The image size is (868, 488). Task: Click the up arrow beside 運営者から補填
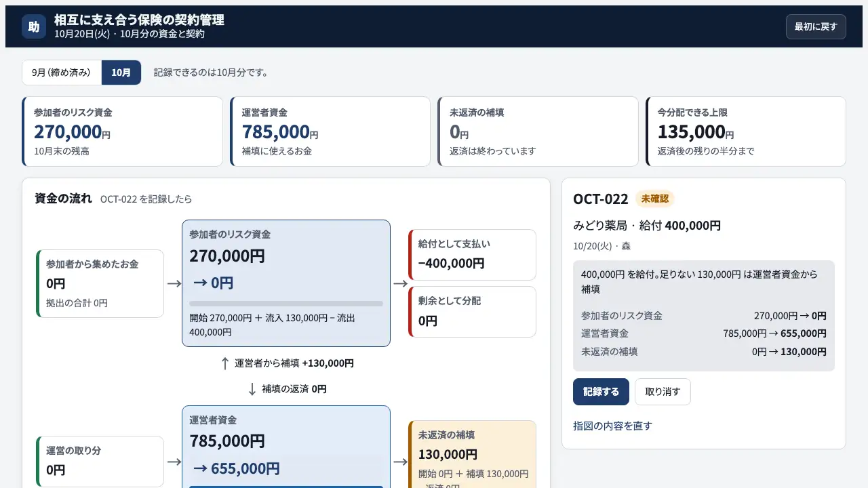[225, 363]
